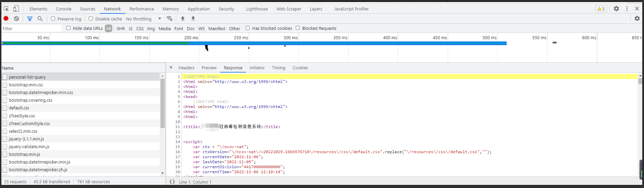The image size is (644, 188).
Task: Filter requests by Font type
Action: click(x=179, y=29)
